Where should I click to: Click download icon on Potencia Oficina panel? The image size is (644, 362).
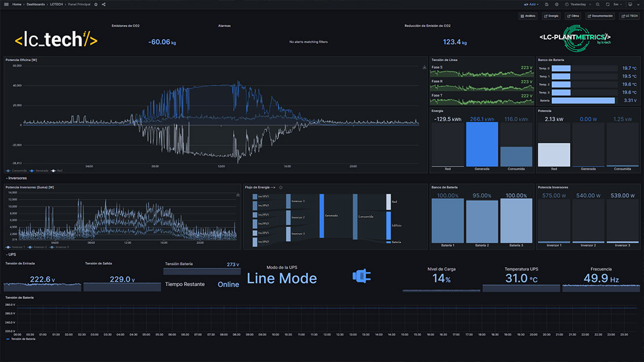(x=424, y=67)
